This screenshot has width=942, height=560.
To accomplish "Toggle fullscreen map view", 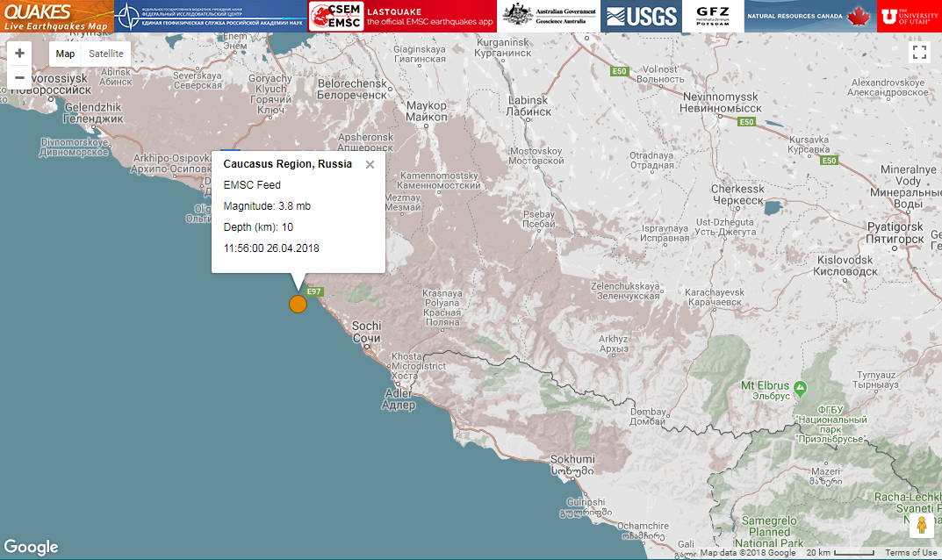I will coord(919,53).
